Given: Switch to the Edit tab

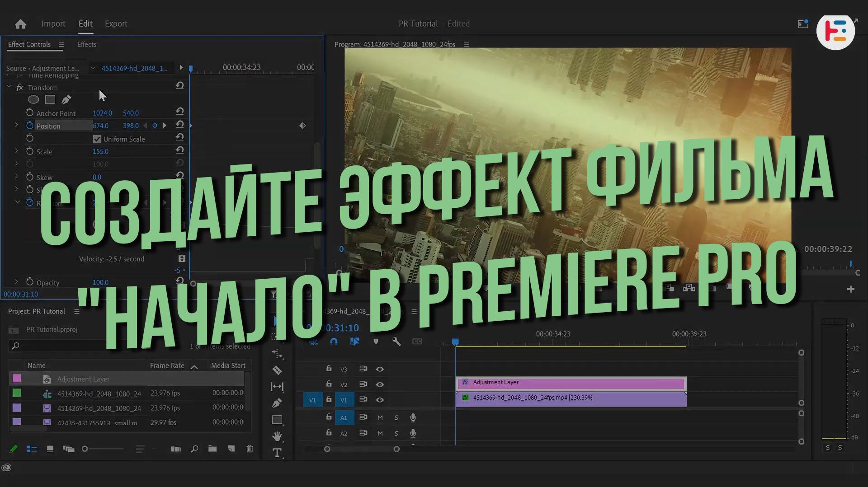Looking at the screenshot, I should tap(85, 23).
